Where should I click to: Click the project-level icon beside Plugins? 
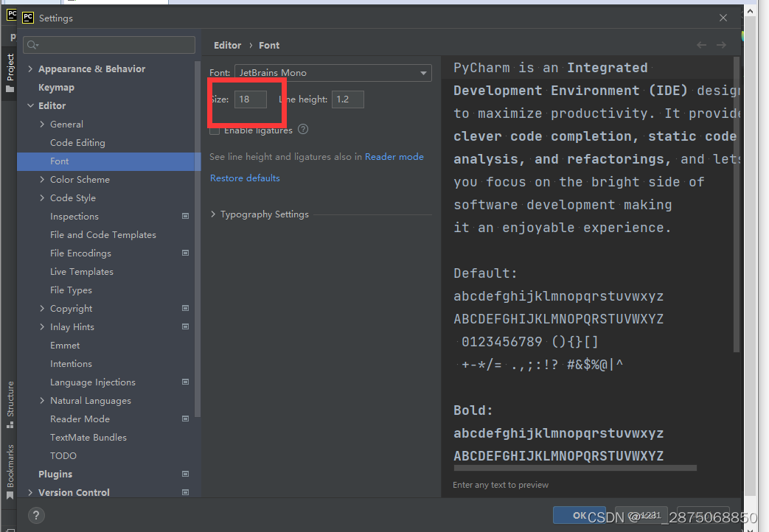click(x=185, y=474)
